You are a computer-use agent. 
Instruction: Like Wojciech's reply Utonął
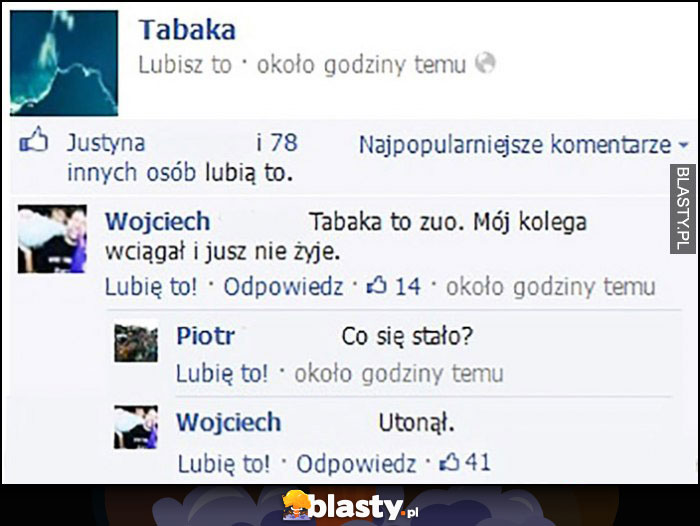pos(224,463)
